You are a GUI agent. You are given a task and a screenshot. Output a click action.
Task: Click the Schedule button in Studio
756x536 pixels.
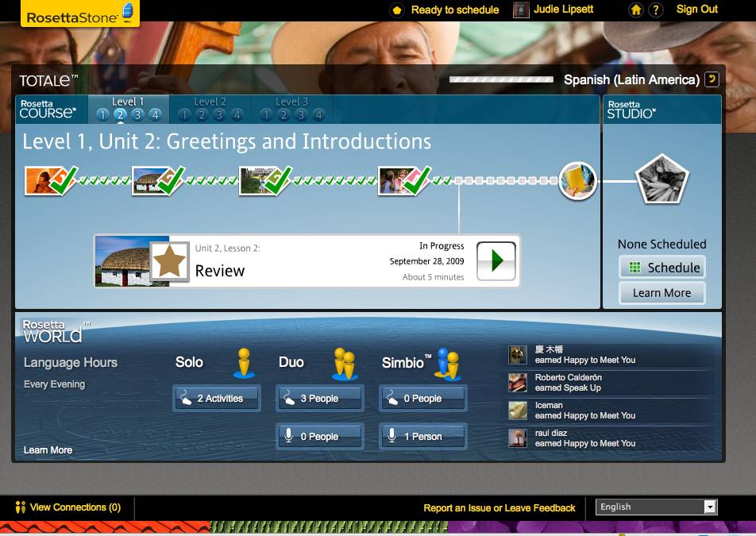pyautogui.click(x=662, y=268)
